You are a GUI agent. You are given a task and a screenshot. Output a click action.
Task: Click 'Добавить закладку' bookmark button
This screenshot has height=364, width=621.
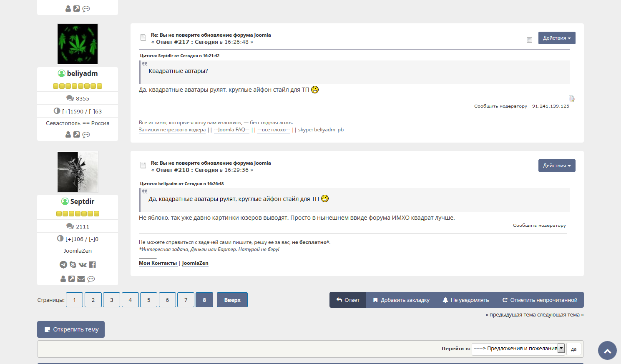401,300
